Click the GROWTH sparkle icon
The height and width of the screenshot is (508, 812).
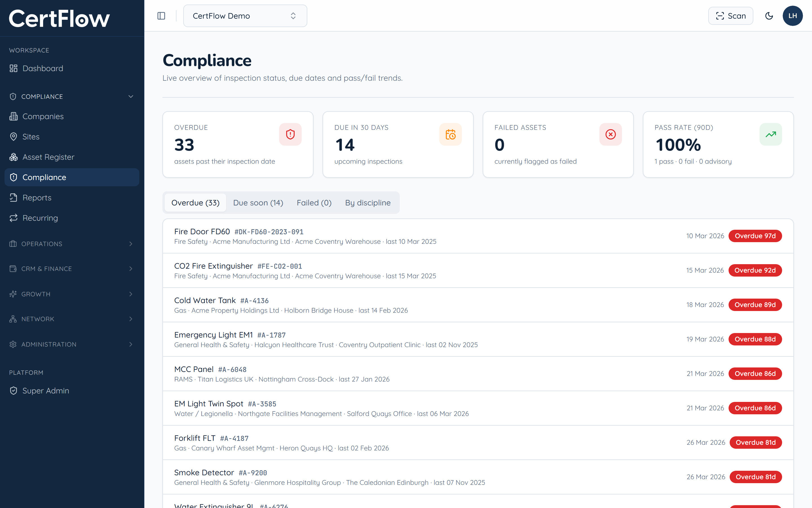(13, 294)
